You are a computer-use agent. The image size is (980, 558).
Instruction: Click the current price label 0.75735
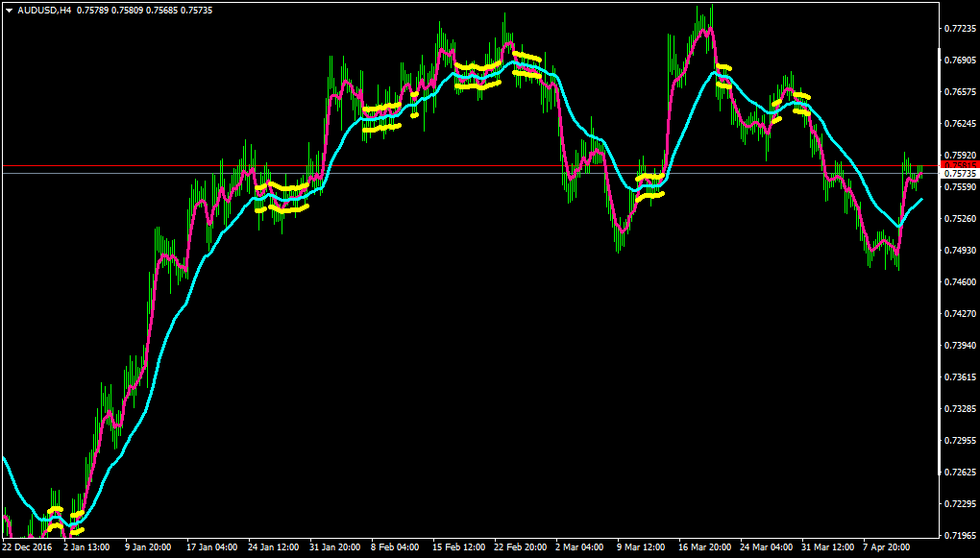coord(958,173)
